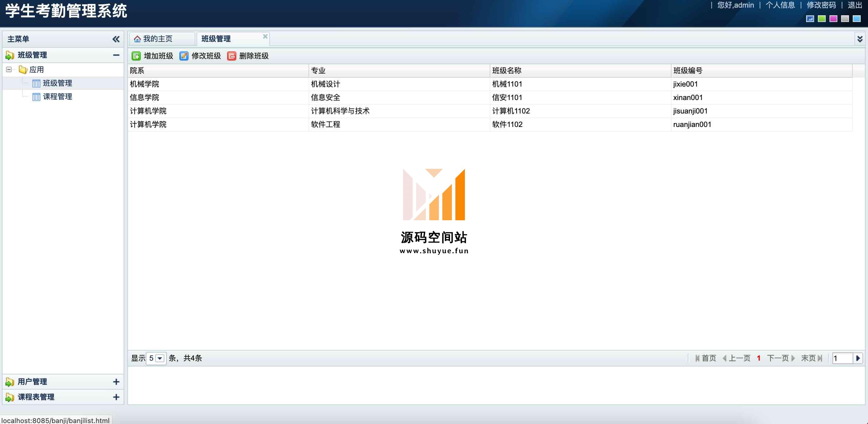Click the blue edit class icon
This screenshot has width=868, height=424.
[184, 56]
